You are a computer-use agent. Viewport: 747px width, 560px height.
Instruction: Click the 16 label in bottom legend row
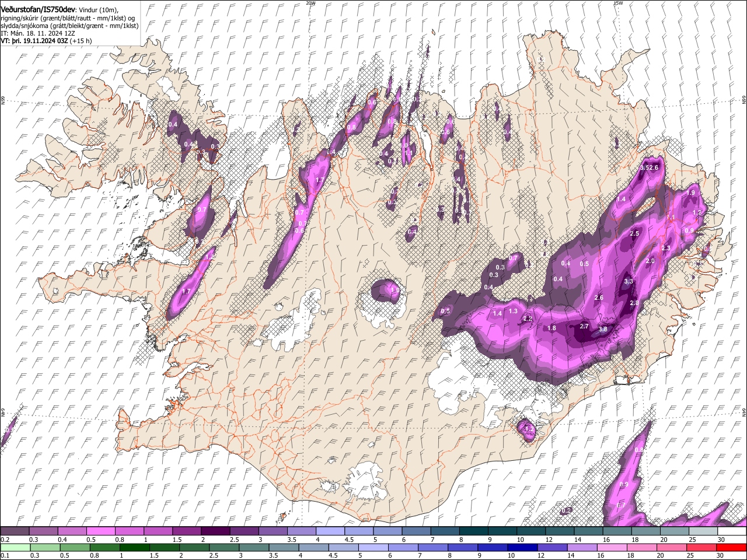tap(600, 555)
